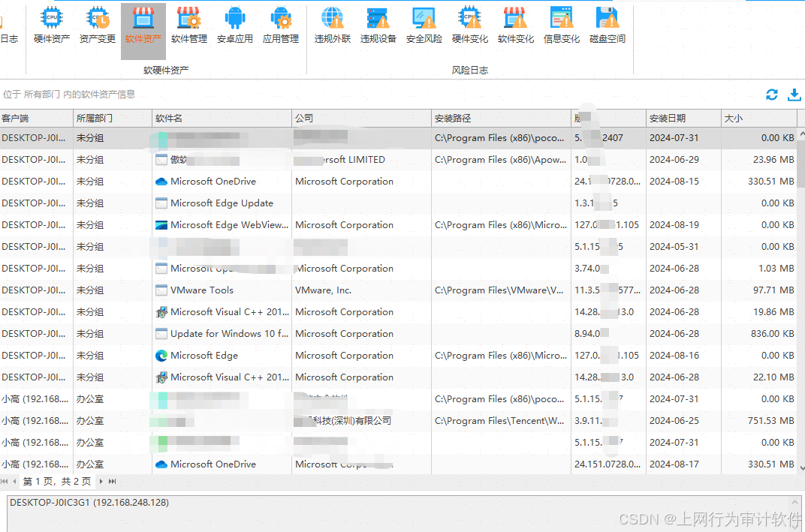The height and width of the screenshot is (532, 805).
Task: Open 软件管理 software management
Action: point(189,25)
